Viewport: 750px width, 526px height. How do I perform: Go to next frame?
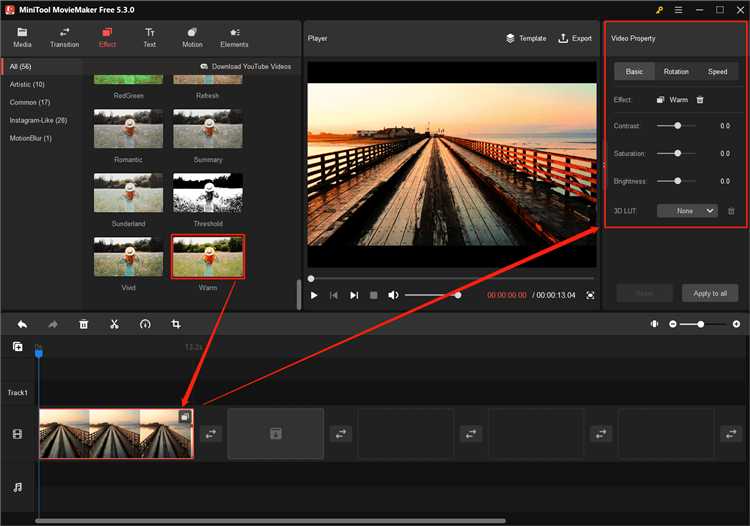click(354, 295)
